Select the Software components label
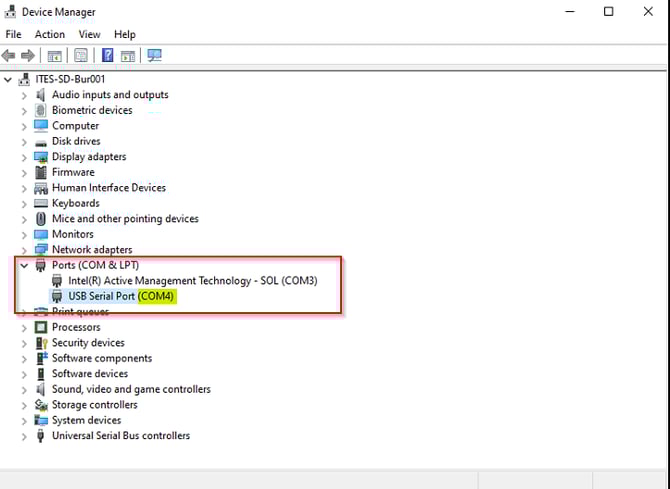This screenshot has width=670, height=489. coord(102,358)
